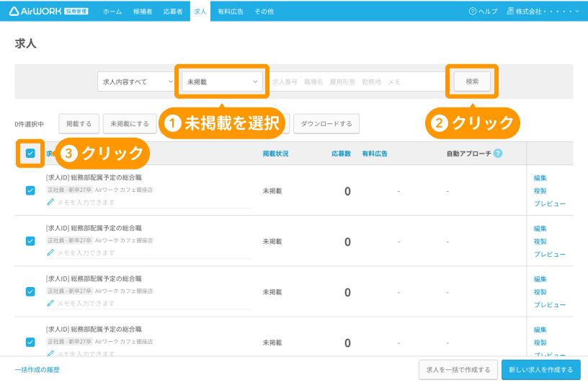Screen dimensions: 588x383
Task: Open the 応募者 tab
Action: tap(173, 12)
